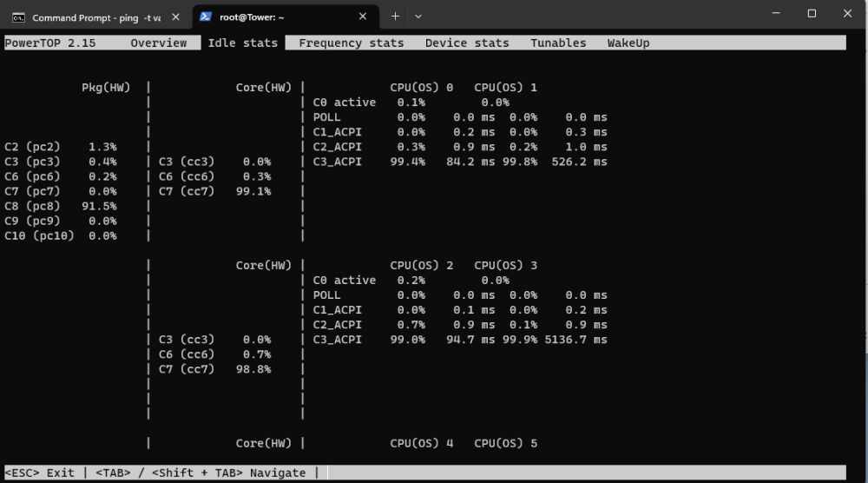Viewport: 868px width, 483px height.
Task: Click the 94.7 ms C3_ACPI value
Action: pyautogui.click(x=470, y=340)
